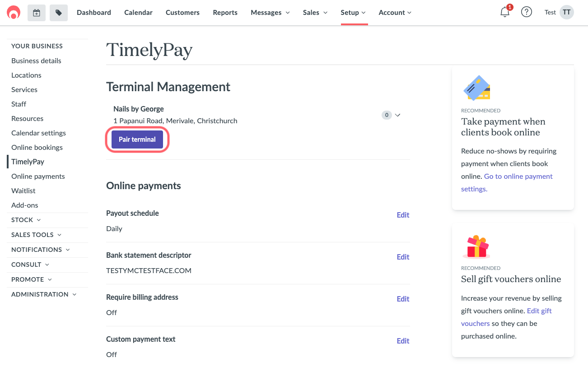Open Online payments in sidebar
The image size is (588, 367).
coord(38,176)
